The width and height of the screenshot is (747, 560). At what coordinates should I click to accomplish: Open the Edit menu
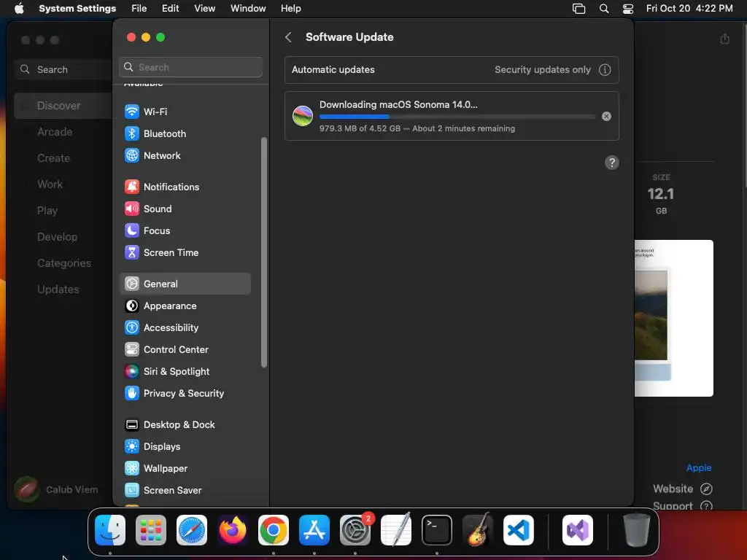(170, 9)
